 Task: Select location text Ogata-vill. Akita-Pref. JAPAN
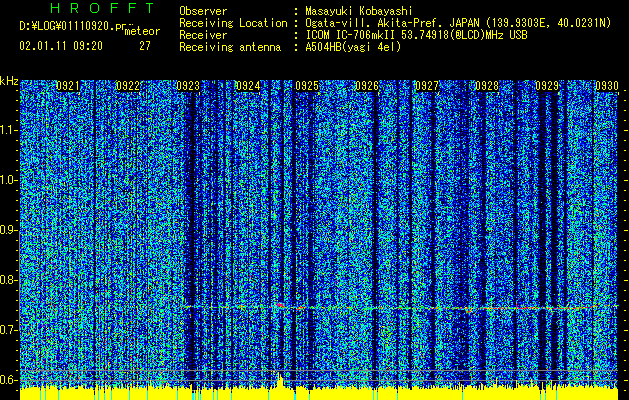pyautogui.click(x=392, y=23)
